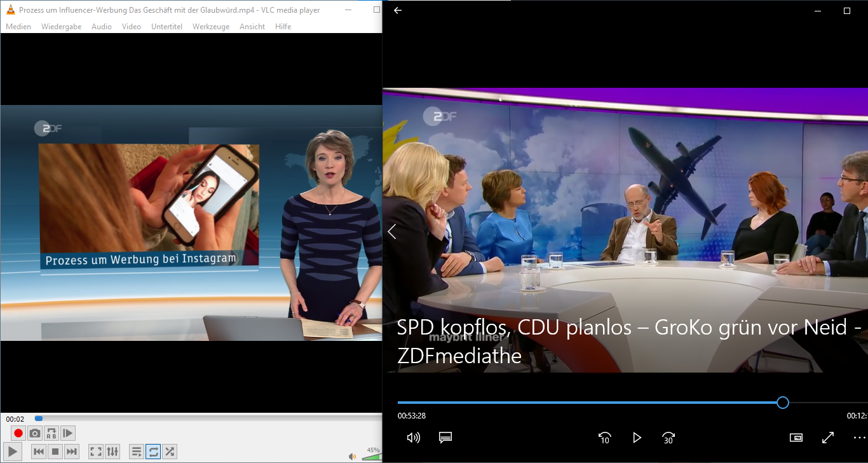Show the VLC playlist
Image resolution: width=868 pixels, height=463 pixels.
pyautogui.click(x=137, y=452)
